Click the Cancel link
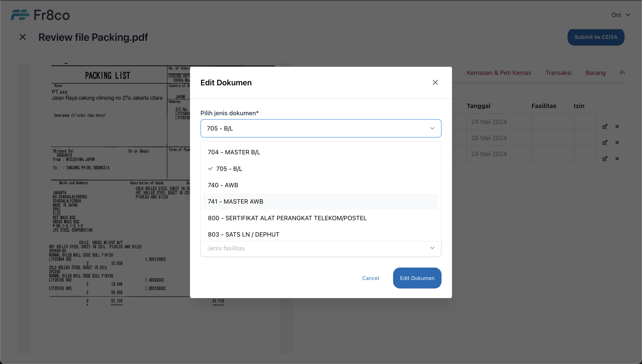Viewport: 642px width, 364px height. point(370,278)
